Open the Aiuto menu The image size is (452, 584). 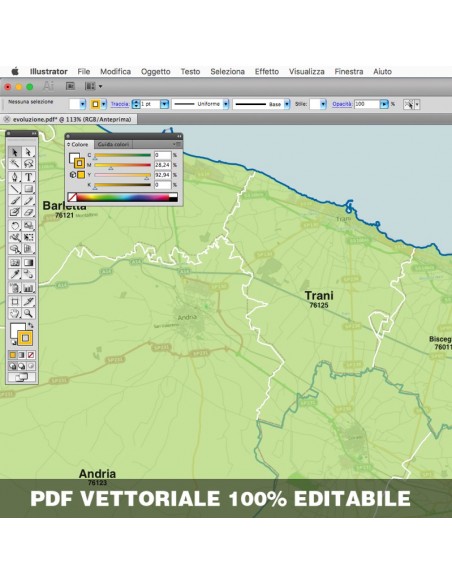click(x=382, y=72)
